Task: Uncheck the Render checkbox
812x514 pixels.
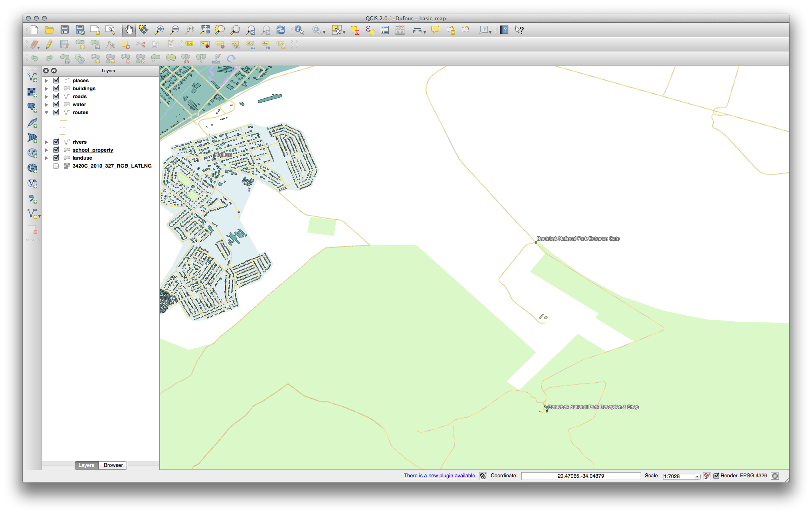Action: pyautogui.click(x=716, y=476)
